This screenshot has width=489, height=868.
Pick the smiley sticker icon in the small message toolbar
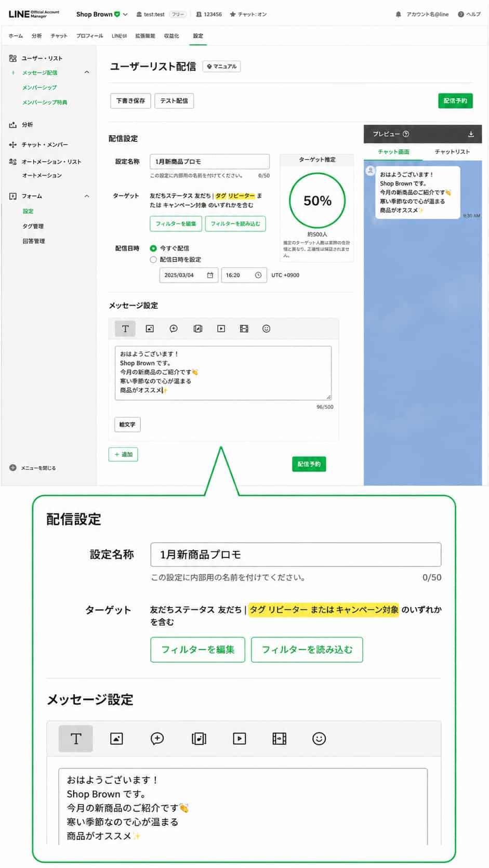tap(266, 328)
